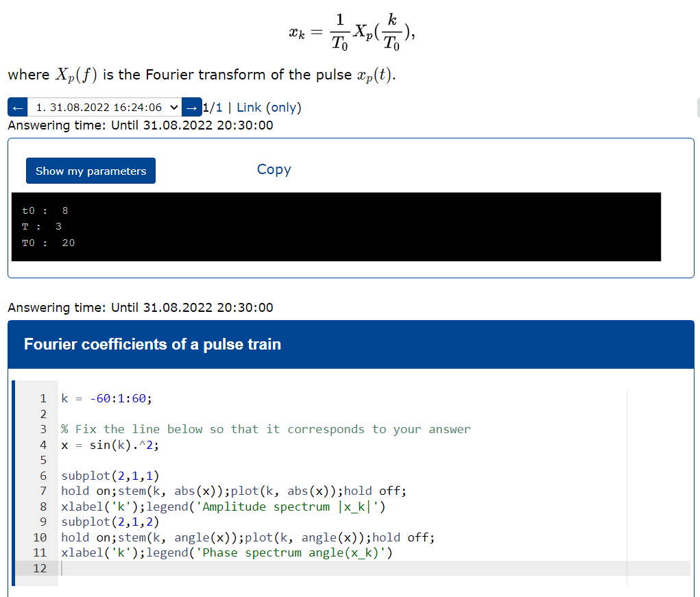Click the right arrow to go to next attempt
The width and height of the screenshot is (700, 597).
tap(191, 107)
